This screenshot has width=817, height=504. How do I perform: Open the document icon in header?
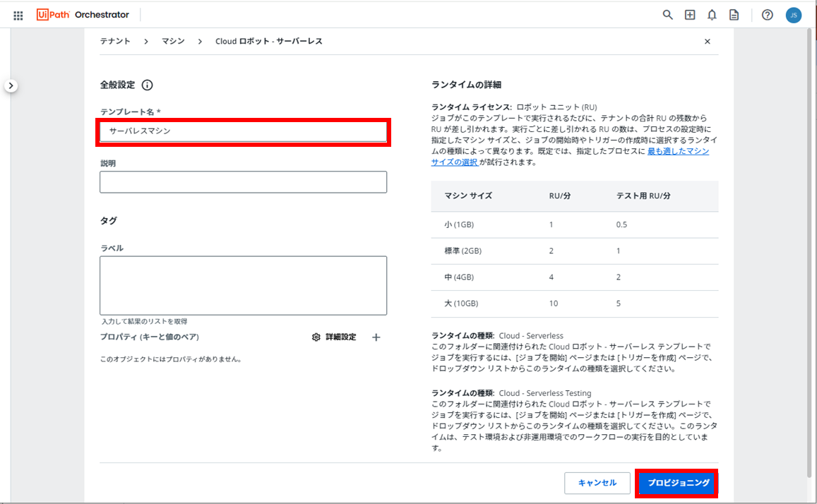(734, 15)
